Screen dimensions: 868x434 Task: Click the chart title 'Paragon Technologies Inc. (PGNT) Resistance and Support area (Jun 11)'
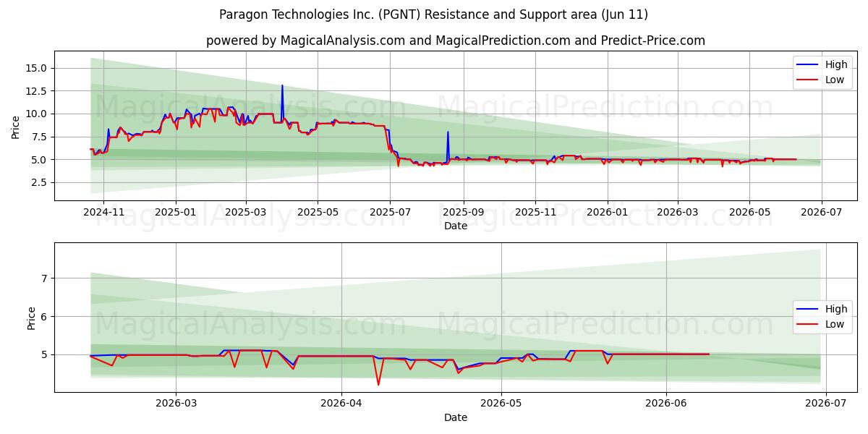point(433,14)
